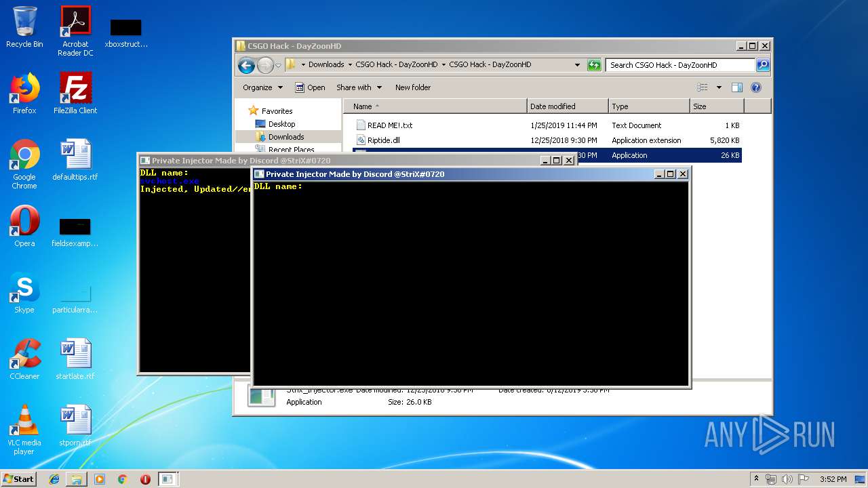The width and height of the screenshot is (868, 488).
Task: Select Downloads in navigation pane
Action: (x=286, y=137)
